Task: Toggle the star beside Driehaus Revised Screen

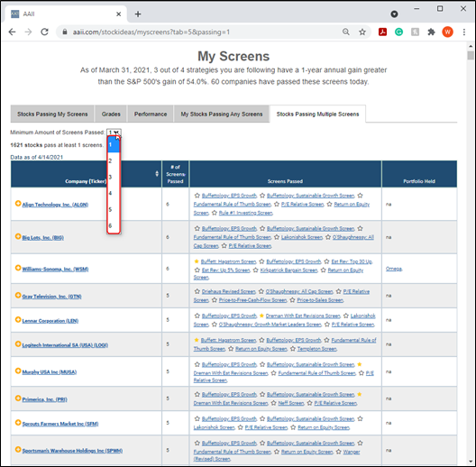Action: pyautogui.click(x=197, y=291)
